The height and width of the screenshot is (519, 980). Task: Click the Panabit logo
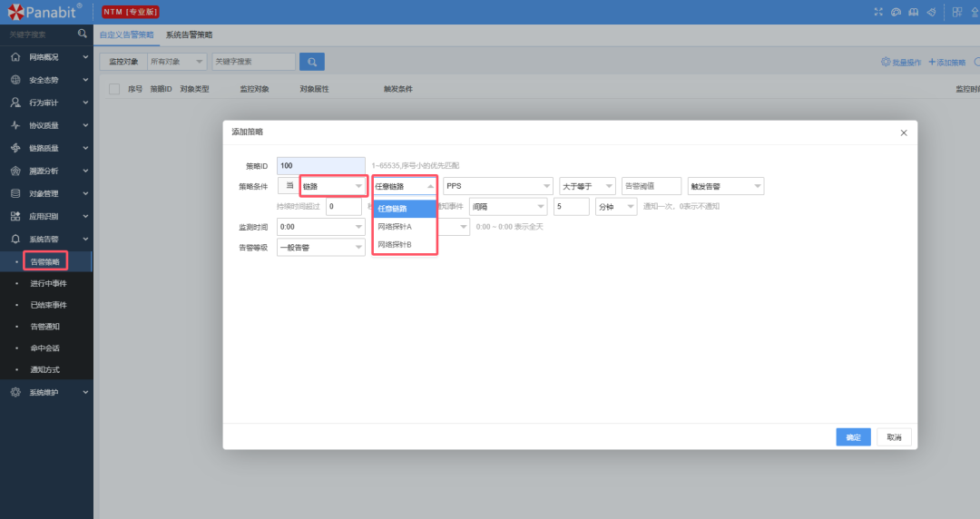[44, 11]
